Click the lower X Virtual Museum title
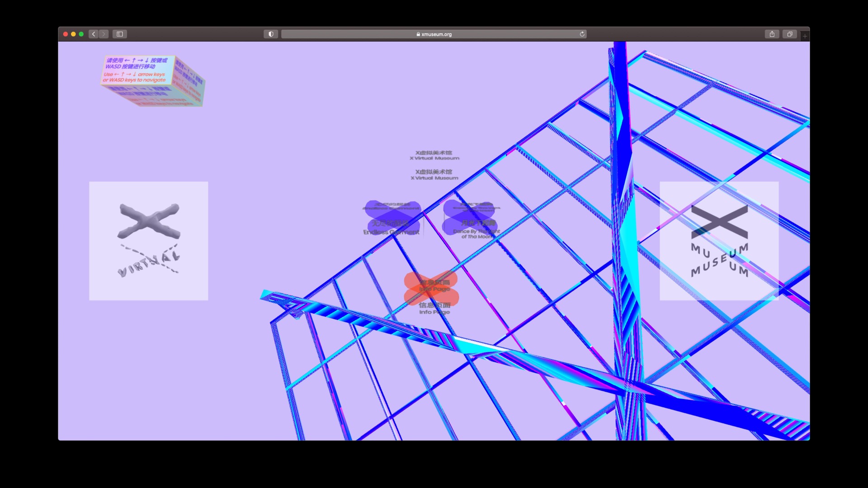This screenshot has width=868, height=488. (434, 175)
